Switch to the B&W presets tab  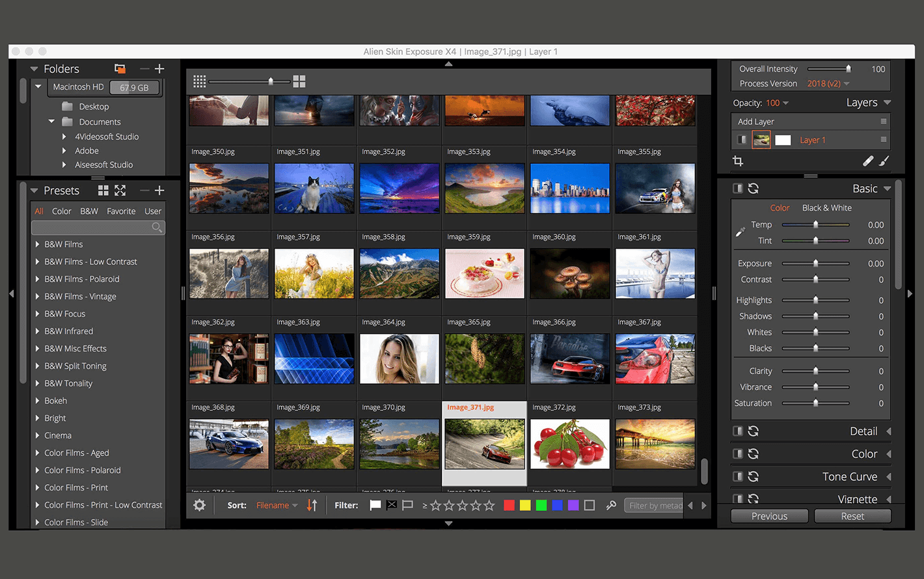89,211
